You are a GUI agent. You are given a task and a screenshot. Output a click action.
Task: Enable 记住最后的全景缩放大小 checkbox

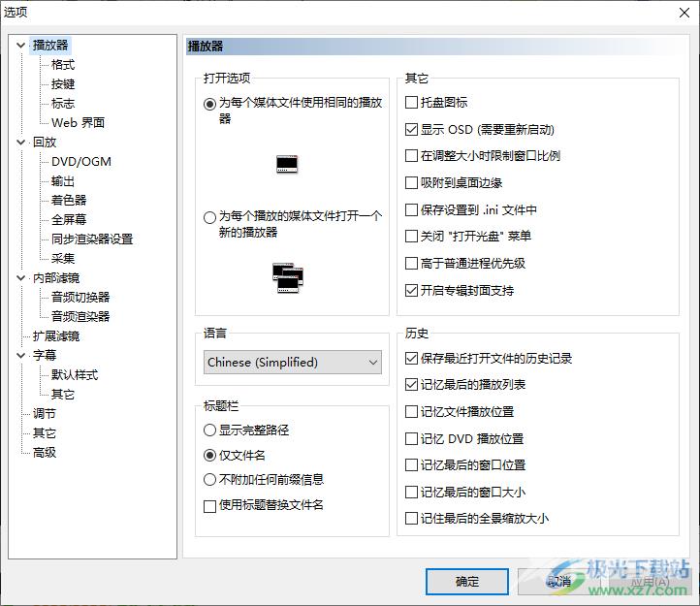(x=411, y=519)
